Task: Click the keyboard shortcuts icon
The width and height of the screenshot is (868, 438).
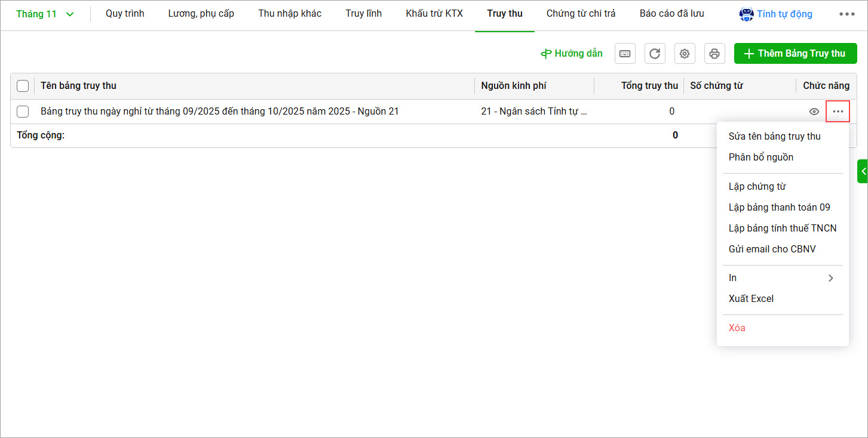Action: coord(625,54)
